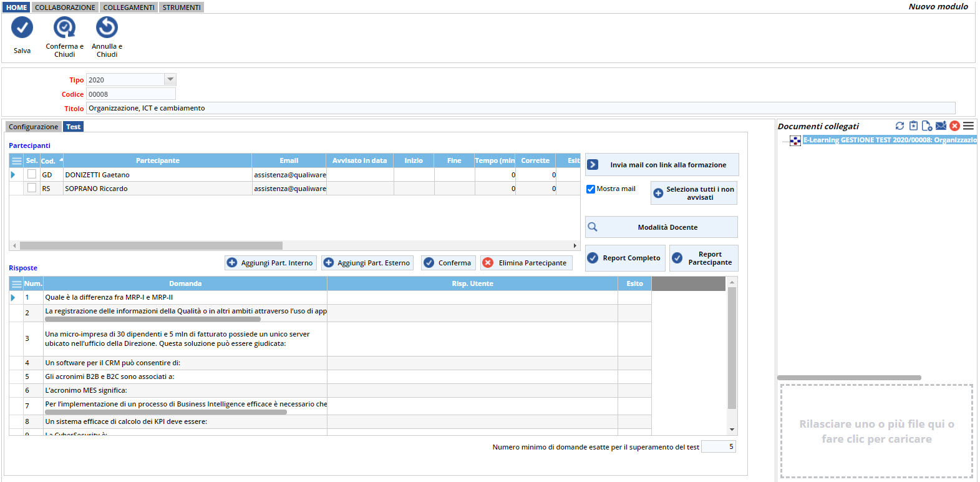Select checkbox for DONIZETTI Gaetano
This screenshot has height=482, width=980.
(32, 175)
